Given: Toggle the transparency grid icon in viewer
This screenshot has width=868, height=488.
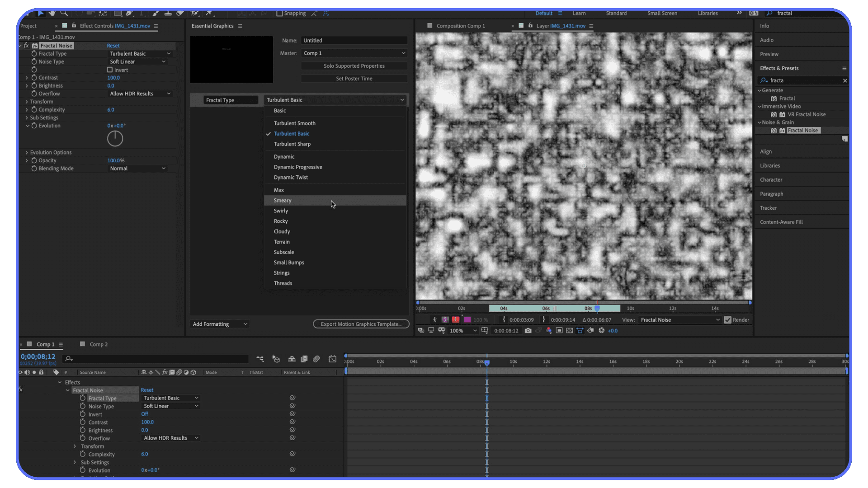Looking at the screenshot, I should click(570, 331).
